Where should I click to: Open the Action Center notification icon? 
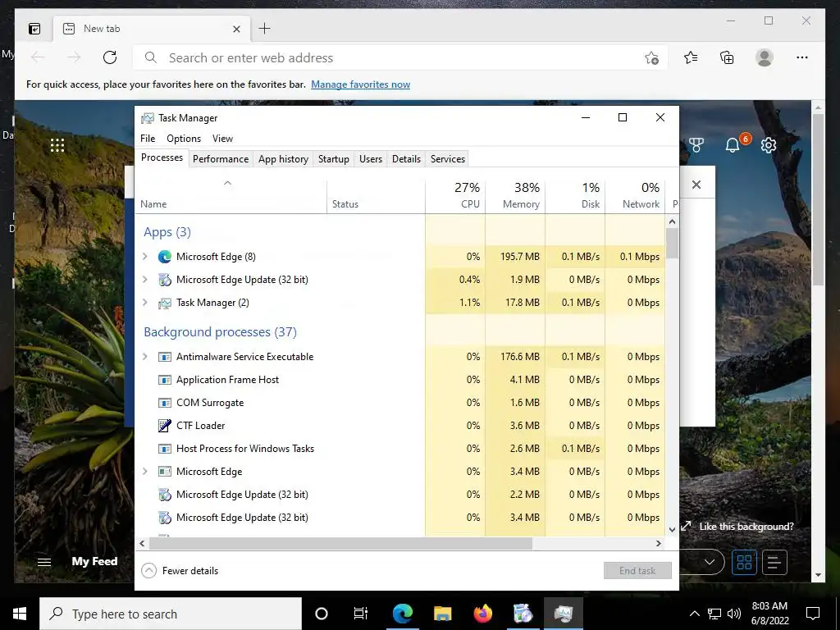(813, 614)
